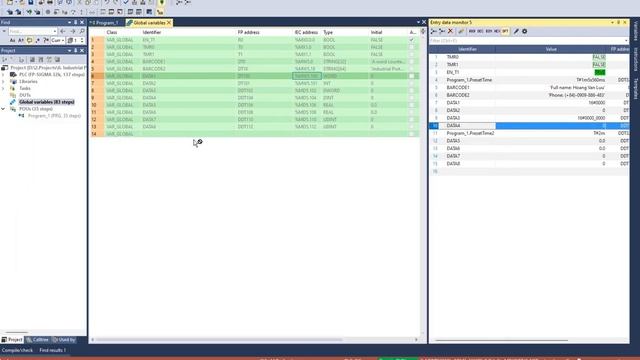This screenshot has height=360, width=640.
Task: Click the pencil edit icon in Entry data monitor
Action: [516, 31]
